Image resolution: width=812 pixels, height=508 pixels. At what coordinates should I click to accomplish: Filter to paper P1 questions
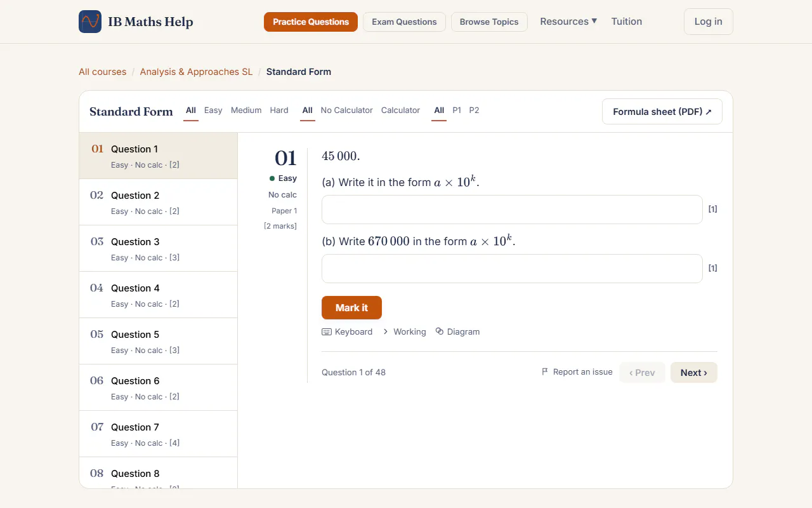coord(457,110)
